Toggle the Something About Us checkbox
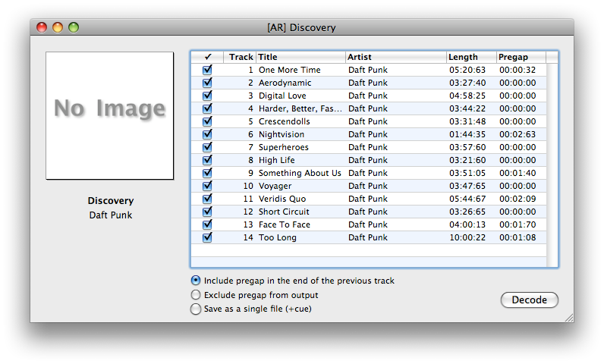The height and width of the screenshot is (364, 604). click(x=207, y=173)
